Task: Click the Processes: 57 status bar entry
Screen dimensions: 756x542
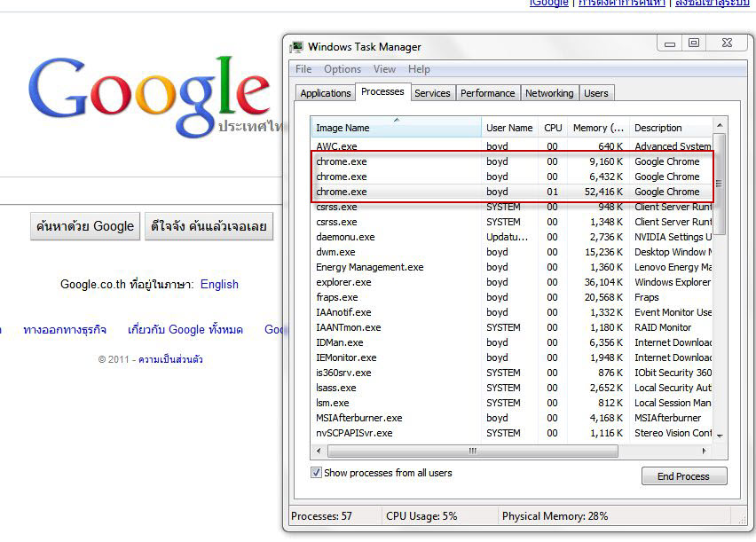Action: pos(321,516)
